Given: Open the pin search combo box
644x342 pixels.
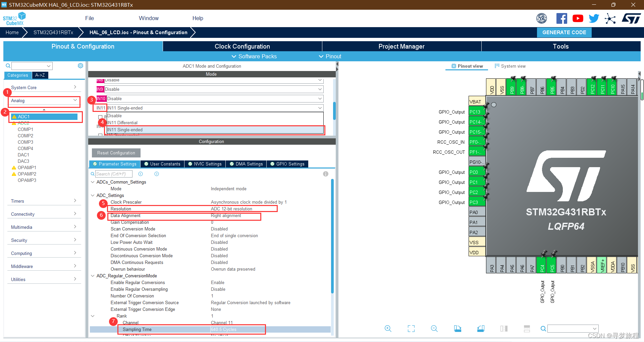Looking at the screenshot, I should (x=573, y=329).
